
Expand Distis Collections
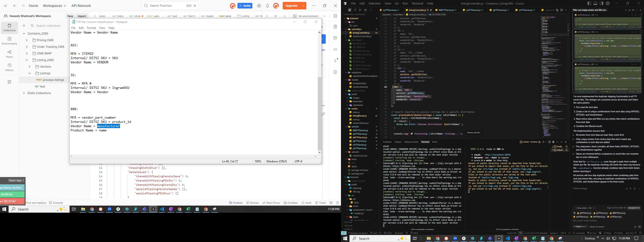[24, 93]
